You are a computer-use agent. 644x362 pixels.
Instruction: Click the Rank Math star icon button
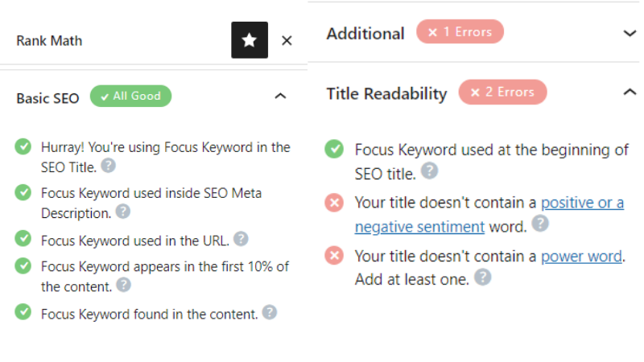coord(250,40)
